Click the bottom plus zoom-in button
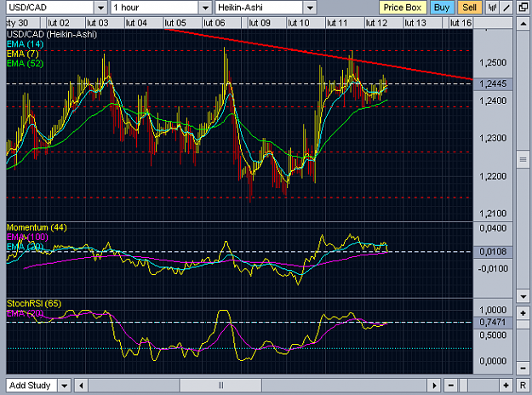Viewport: 532px width, 395px height. (x=506, y=386)
